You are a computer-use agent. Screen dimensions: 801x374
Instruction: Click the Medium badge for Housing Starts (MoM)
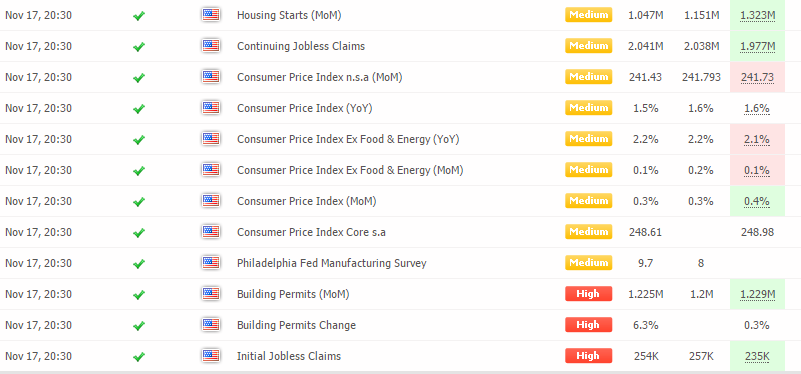click(x=588, y=15)
